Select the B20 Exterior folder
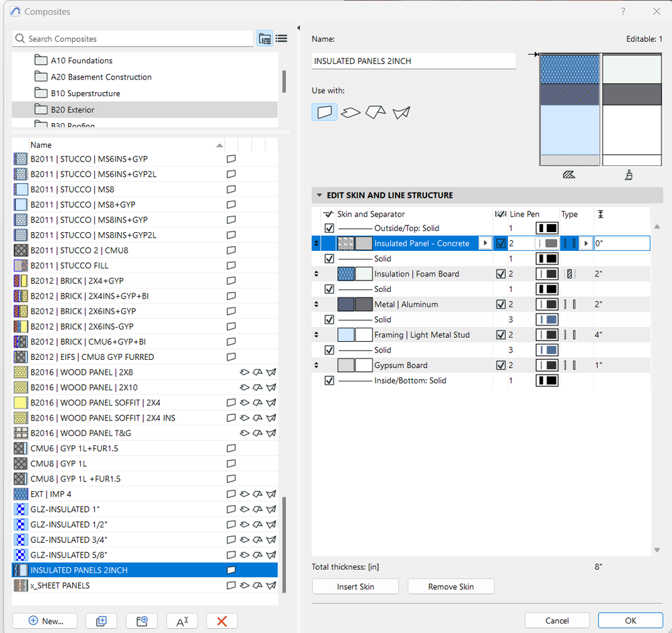The width and height of the screenshot is (672, 633). 145,110
